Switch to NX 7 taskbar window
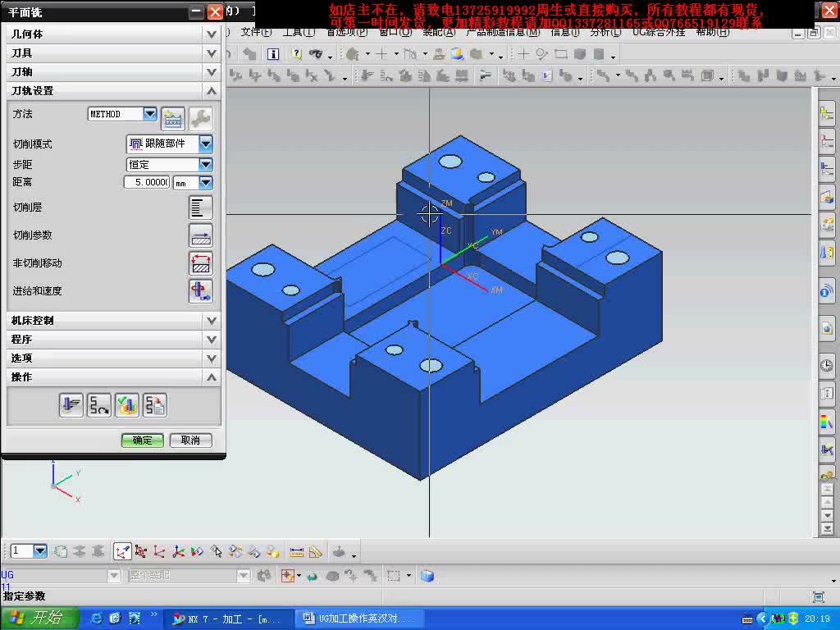Viewport: 840px width, 630px height. point(228,619)
